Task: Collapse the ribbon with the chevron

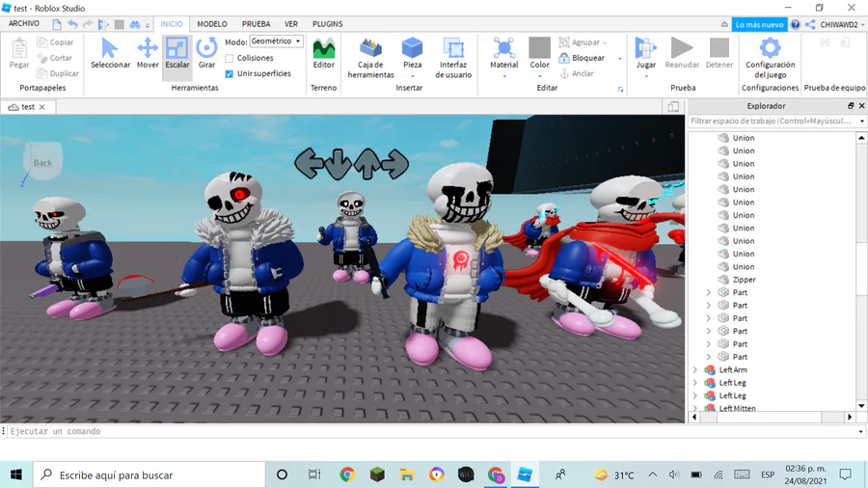Action: pyautogui.click(x=724, y=24)
